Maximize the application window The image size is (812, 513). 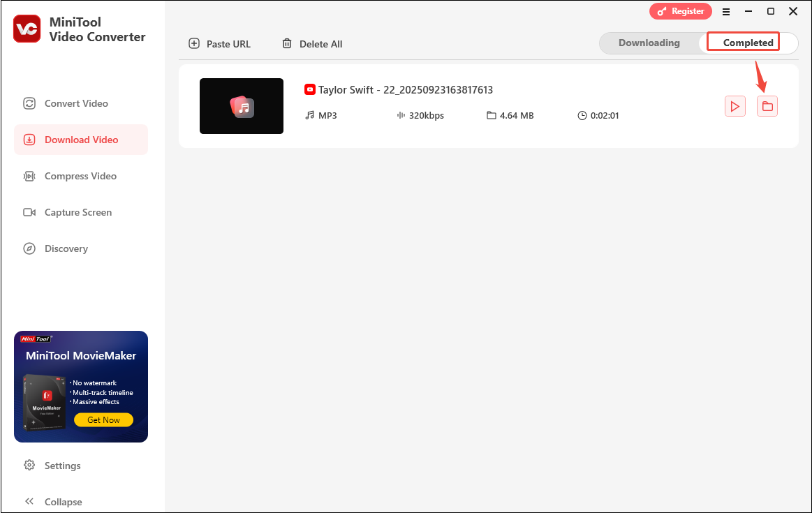pyautogui.click(x=771, y=11)
